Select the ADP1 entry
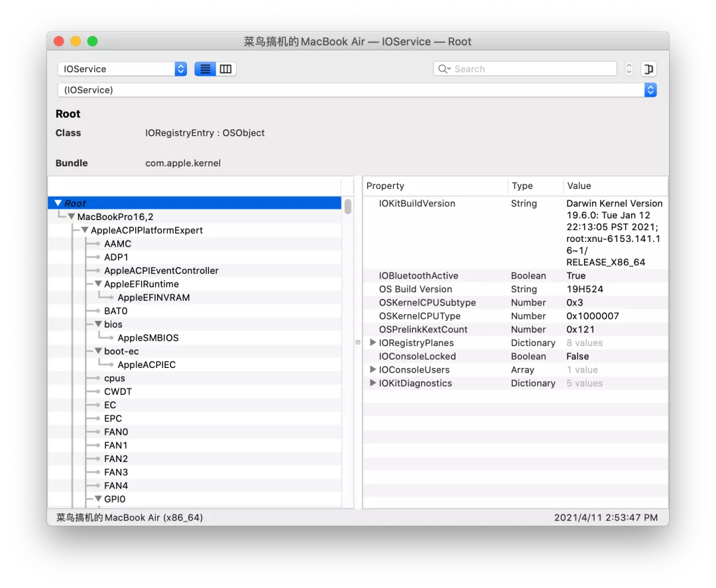The height and width of the screenshot is (588, 716). click(116, 257)
